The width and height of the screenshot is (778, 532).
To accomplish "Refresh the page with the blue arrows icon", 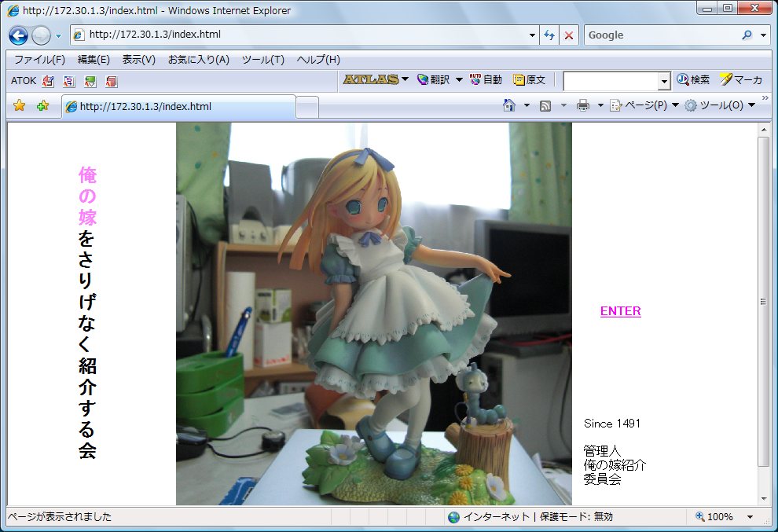I will pos(549,35).
